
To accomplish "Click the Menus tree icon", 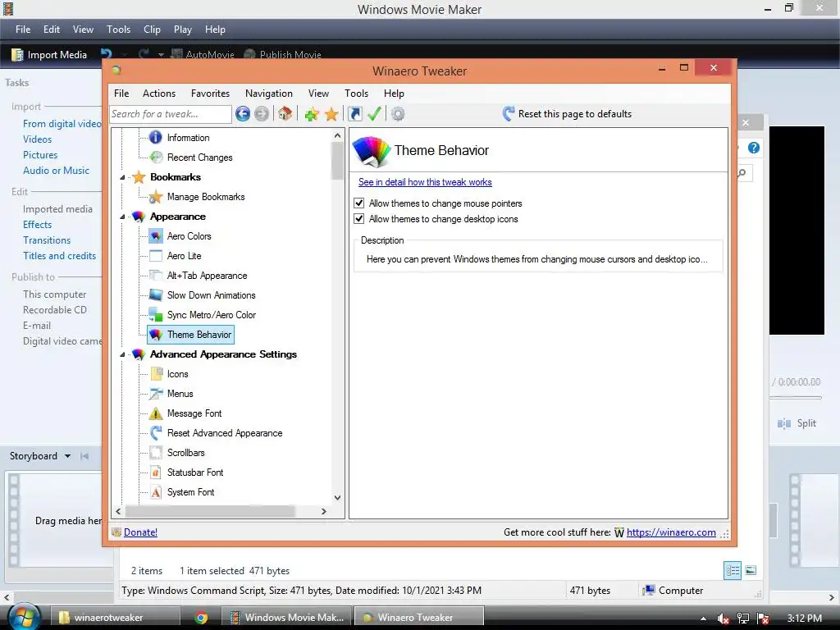I will coord(155,394).
